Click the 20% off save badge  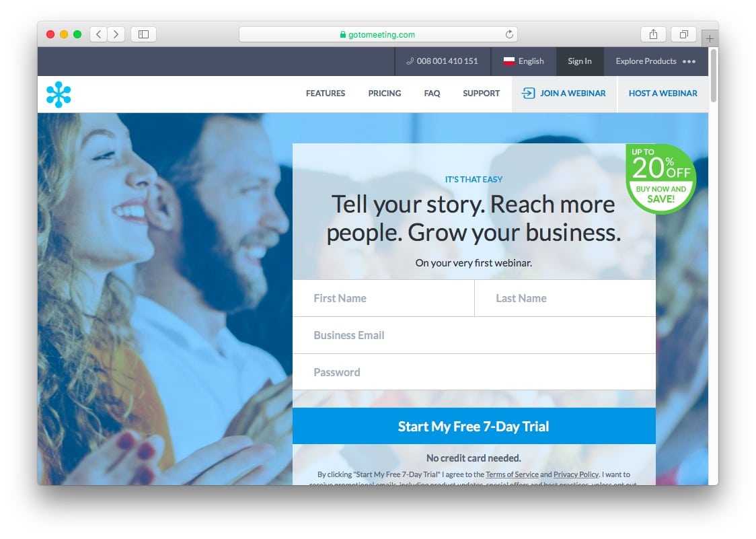coord(660,178)
